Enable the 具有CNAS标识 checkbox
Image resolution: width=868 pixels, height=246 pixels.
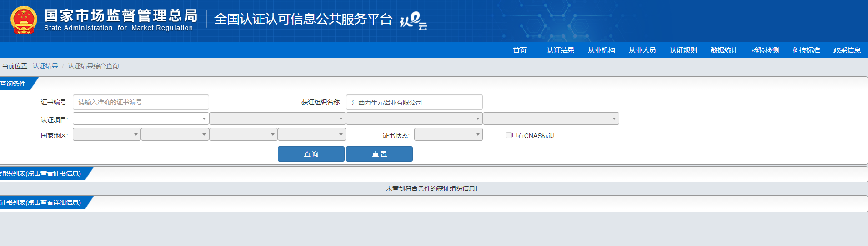pos(508,135)
